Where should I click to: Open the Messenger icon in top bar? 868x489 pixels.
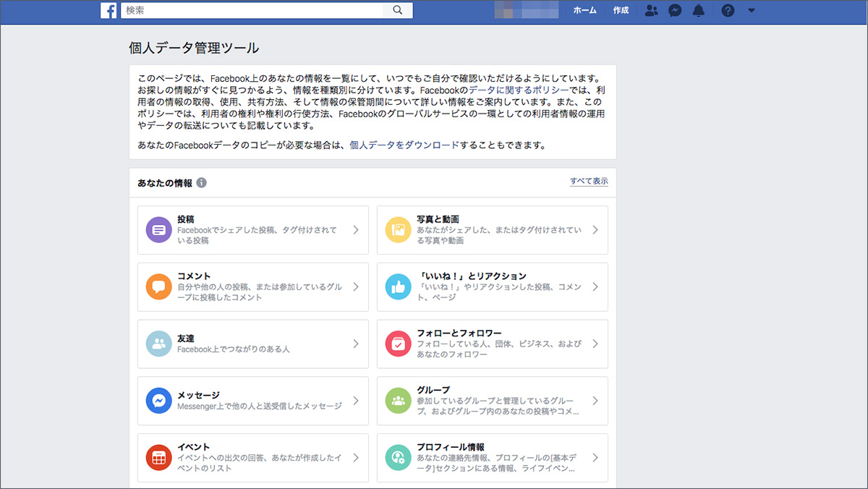[675, 10]
